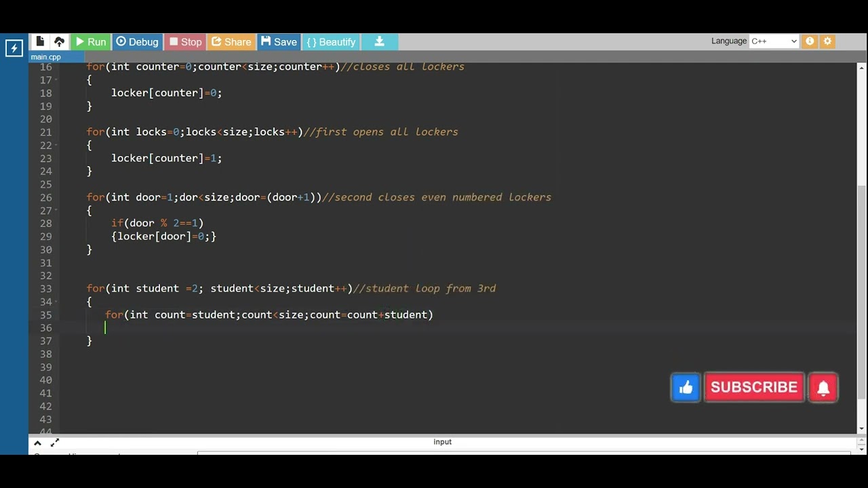
Task: Open the Language C++ dropdown
Action: click(774, 41)
